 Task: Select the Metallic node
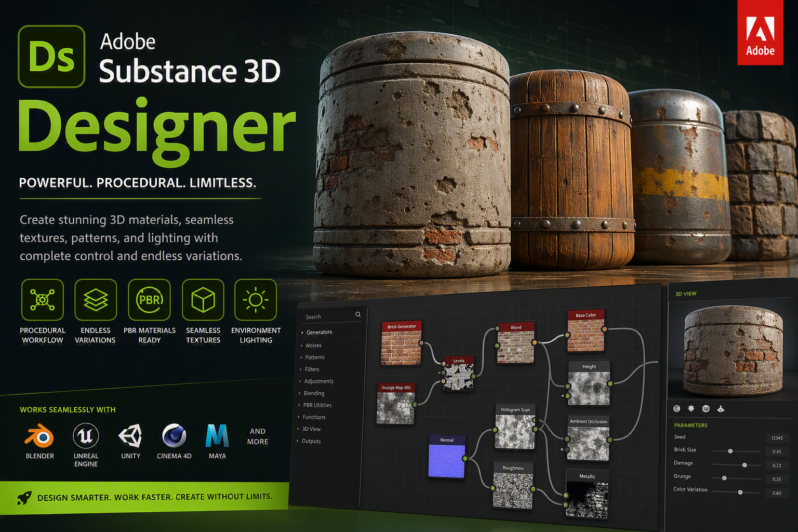click(x=587, y=494)
